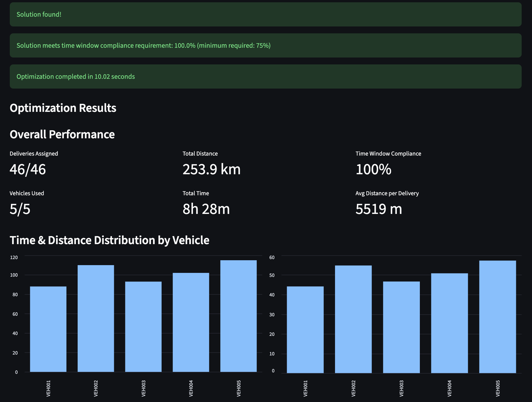Screen dimensions: 532x402
Task: Click the 'Total Distance' metric label
Action: coord(200,154)
